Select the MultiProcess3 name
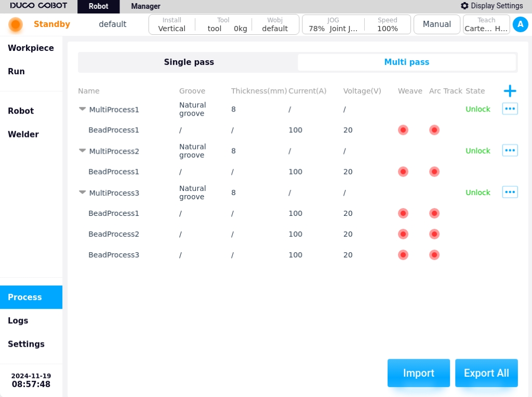Image resolution: width=532 pixels, height=397 pixels. point(114,193)
